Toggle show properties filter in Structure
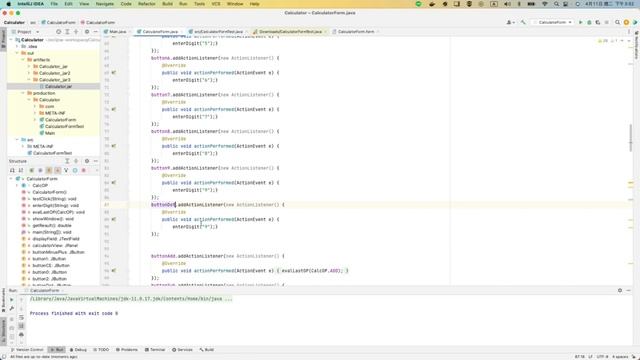This screenshot has width=640, height=360. pos(40,170)
